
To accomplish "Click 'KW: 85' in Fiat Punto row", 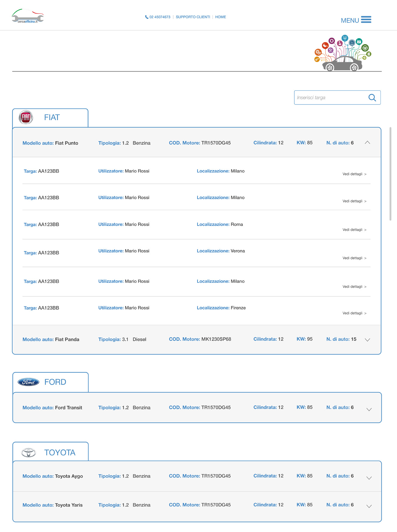I will point(305,143).
